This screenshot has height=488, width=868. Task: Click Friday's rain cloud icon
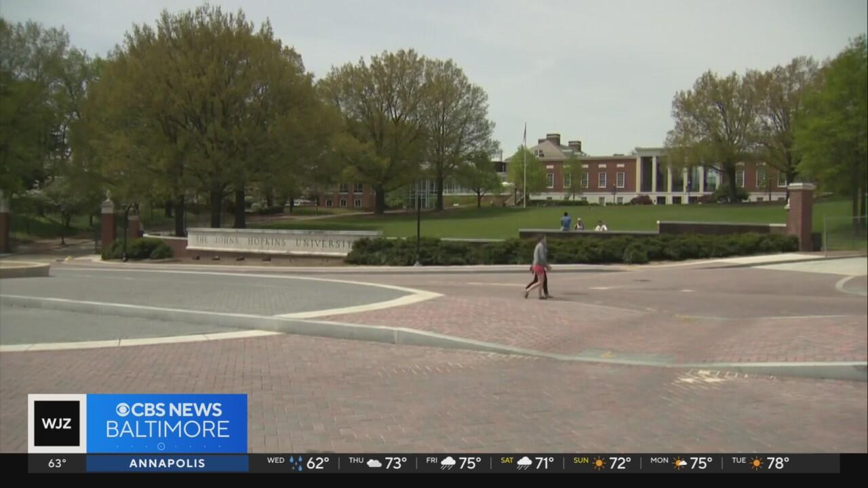point(448,464)
